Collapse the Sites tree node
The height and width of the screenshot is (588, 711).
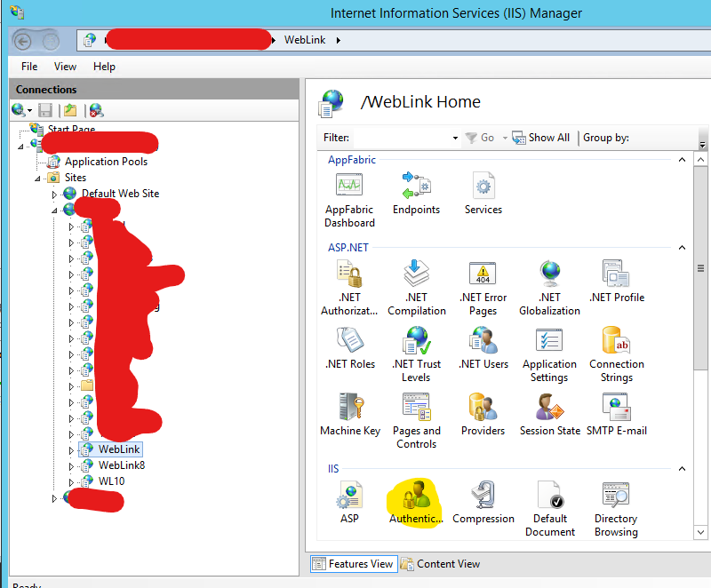[x=37, y=179]
